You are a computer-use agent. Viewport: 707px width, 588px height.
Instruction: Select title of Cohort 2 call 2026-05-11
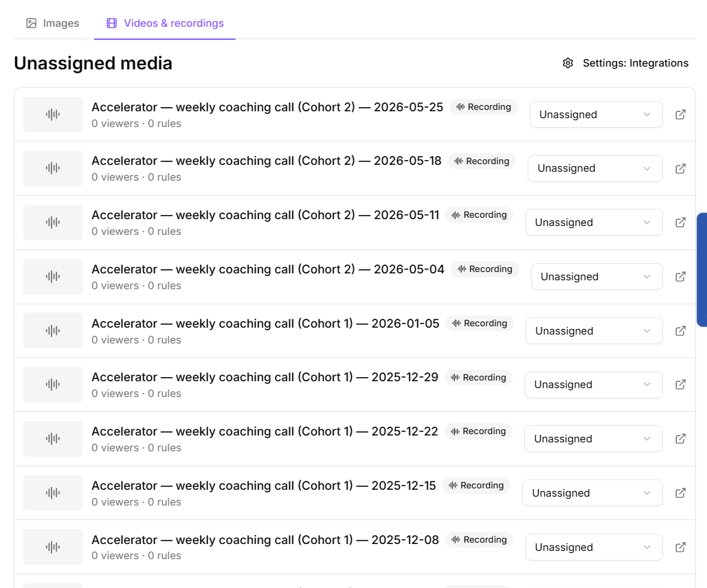[x=266, y=215]
